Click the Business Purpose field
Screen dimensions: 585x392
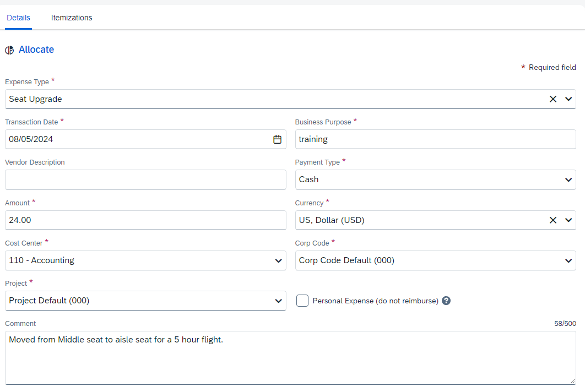coord(435,139)
